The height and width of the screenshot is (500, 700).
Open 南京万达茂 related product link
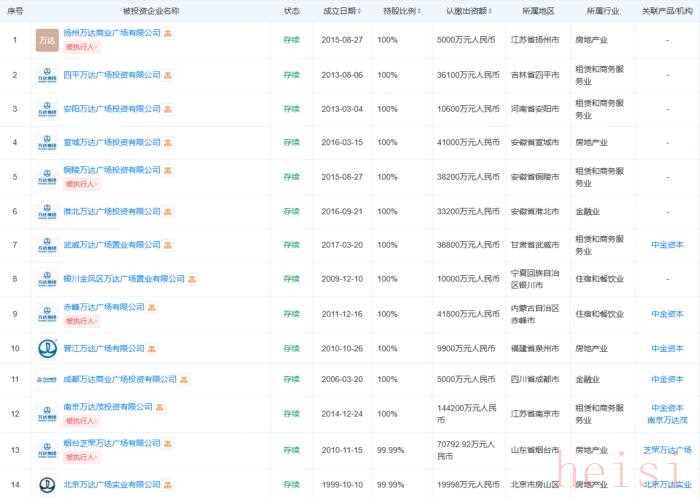[667, 421]
